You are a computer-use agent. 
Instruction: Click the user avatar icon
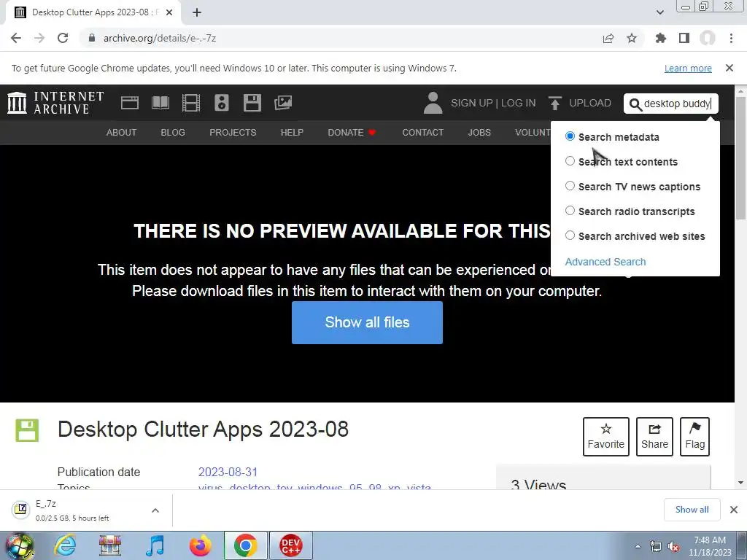tap(433, 103)
